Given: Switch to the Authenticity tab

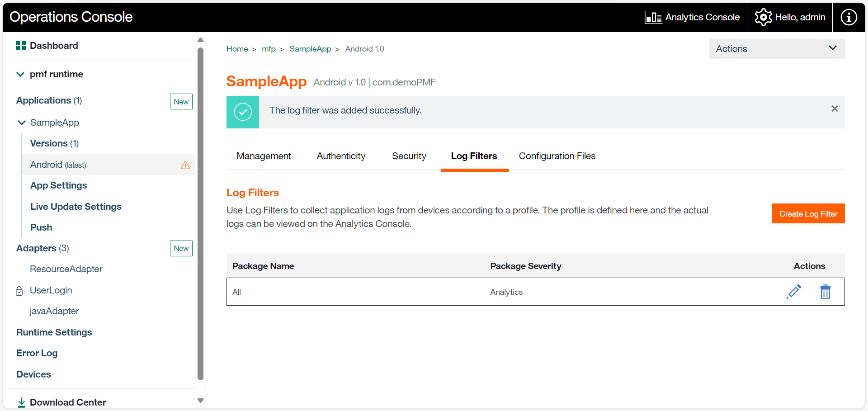Looking at the screenshot, I should pos(341,156).
